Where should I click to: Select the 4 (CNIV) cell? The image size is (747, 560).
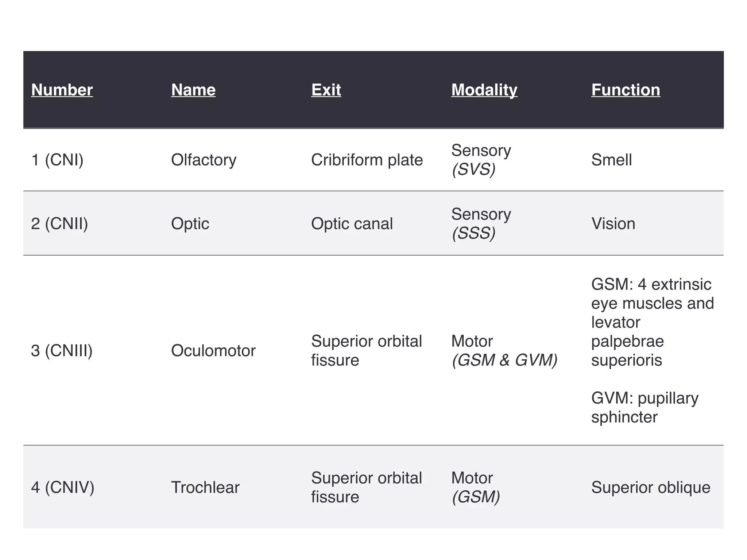click(x=63, y=487)
